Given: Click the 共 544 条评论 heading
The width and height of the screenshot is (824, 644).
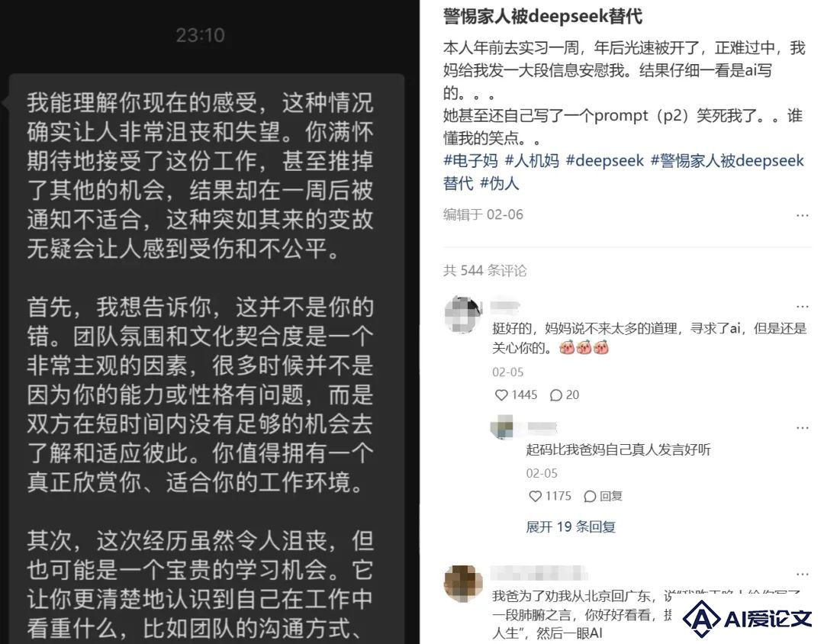Looking at the screenshot, I should click(484, 270).
